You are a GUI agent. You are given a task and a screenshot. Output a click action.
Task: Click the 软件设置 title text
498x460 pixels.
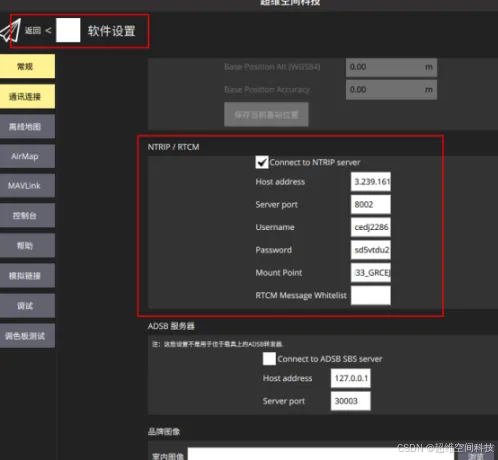[x=111, y=31]
